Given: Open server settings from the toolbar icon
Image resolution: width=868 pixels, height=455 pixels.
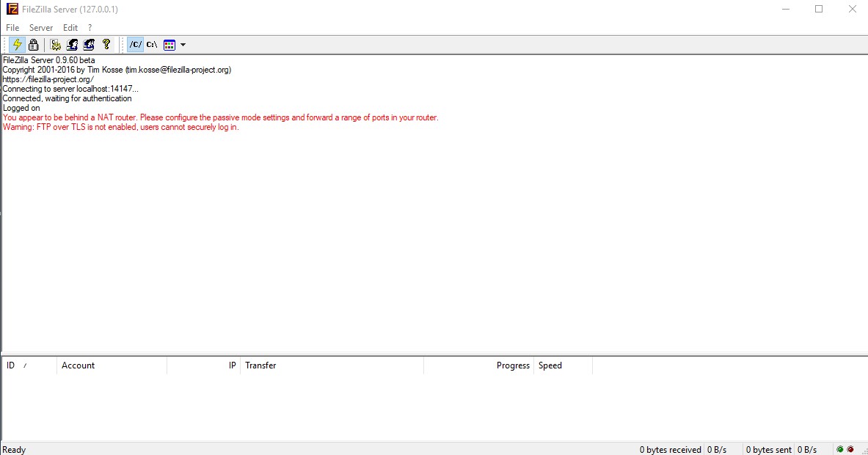Looking at the screenshot, I should (55, 45).
